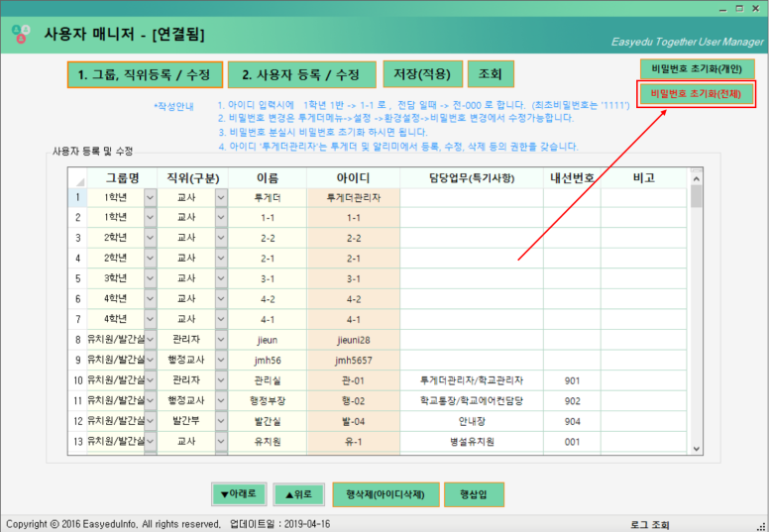
Task: Click duty cell 투게더관리자/학교관리자
Action: coord(472,380)
